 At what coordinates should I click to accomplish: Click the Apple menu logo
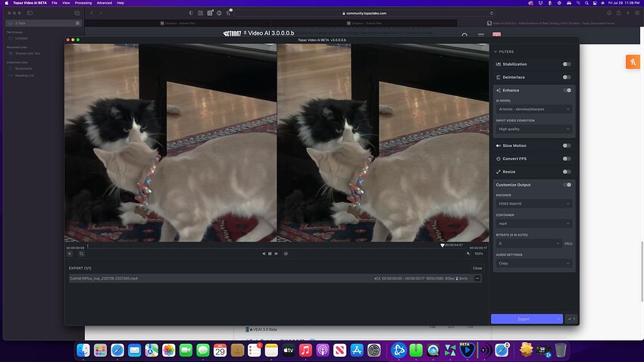pyautogui.click(x=6, y=3)
